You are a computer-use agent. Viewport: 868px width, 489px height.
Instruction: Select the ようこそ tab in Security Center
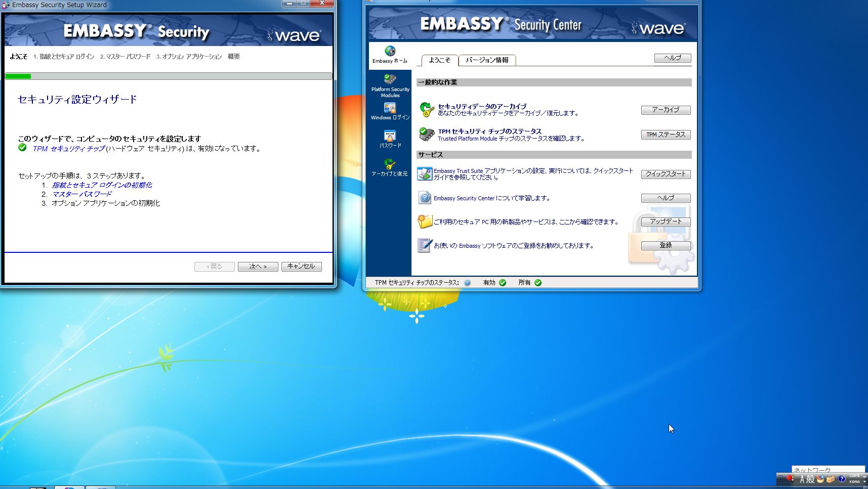440,60
